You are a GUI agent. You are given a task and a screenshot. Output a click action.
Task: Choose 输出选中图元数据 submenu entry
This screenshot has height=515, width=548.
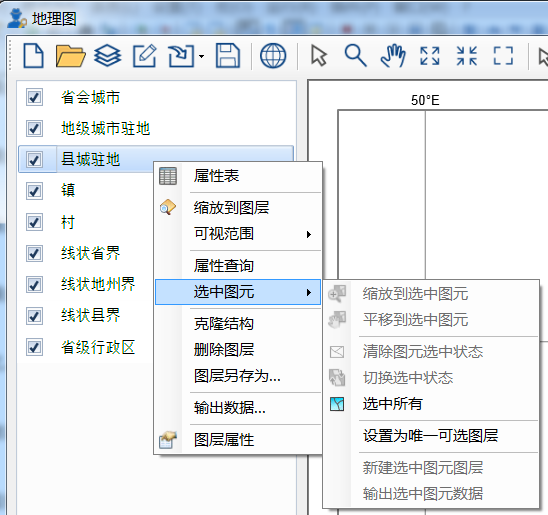431,494
